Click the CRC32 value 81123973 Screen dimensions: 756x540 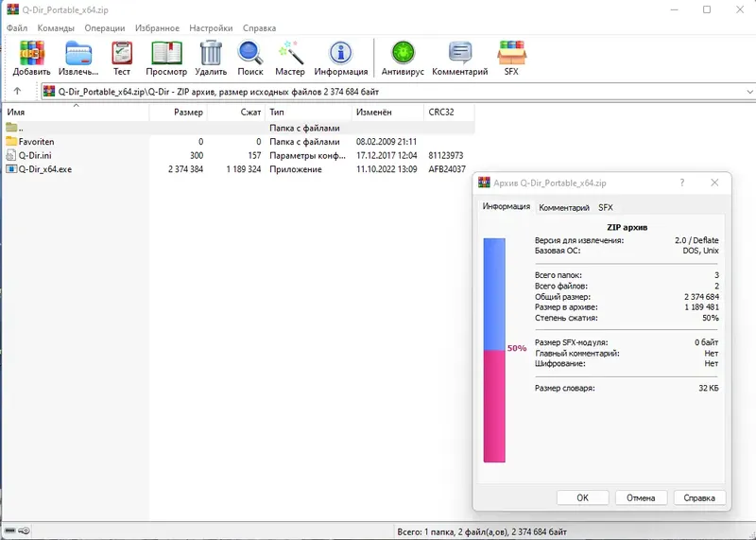click(x=445, y=155)
